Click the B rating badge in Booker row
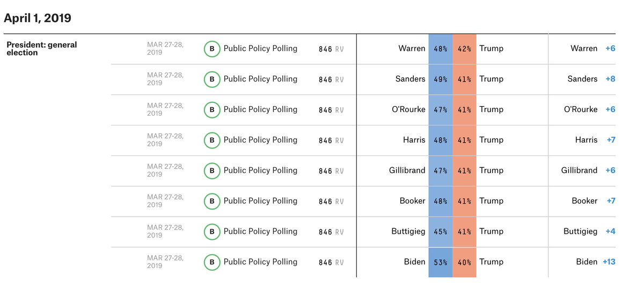This screenshot has height=283, width=644. point(212,202)
